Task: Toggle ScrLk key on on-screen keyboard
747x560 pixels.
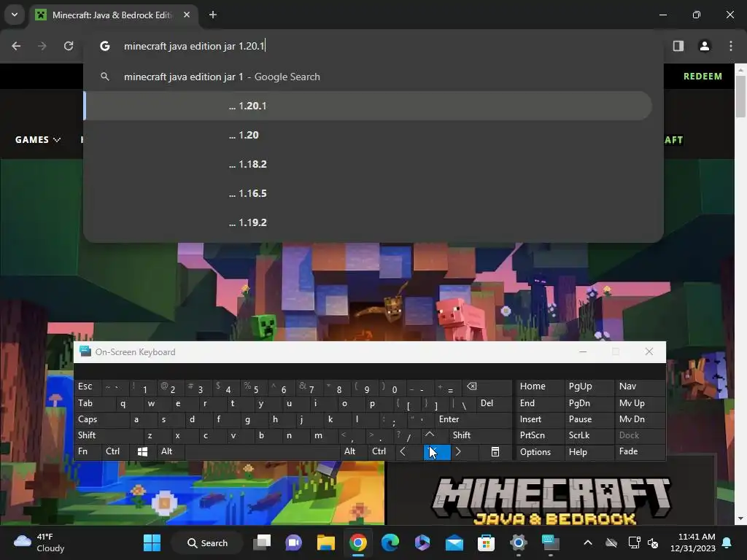Action: pos(589,435)
